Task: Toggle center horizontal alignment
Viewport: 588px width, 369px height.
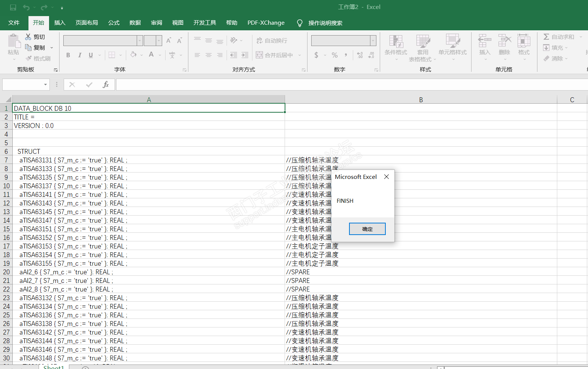Action: 209,55
